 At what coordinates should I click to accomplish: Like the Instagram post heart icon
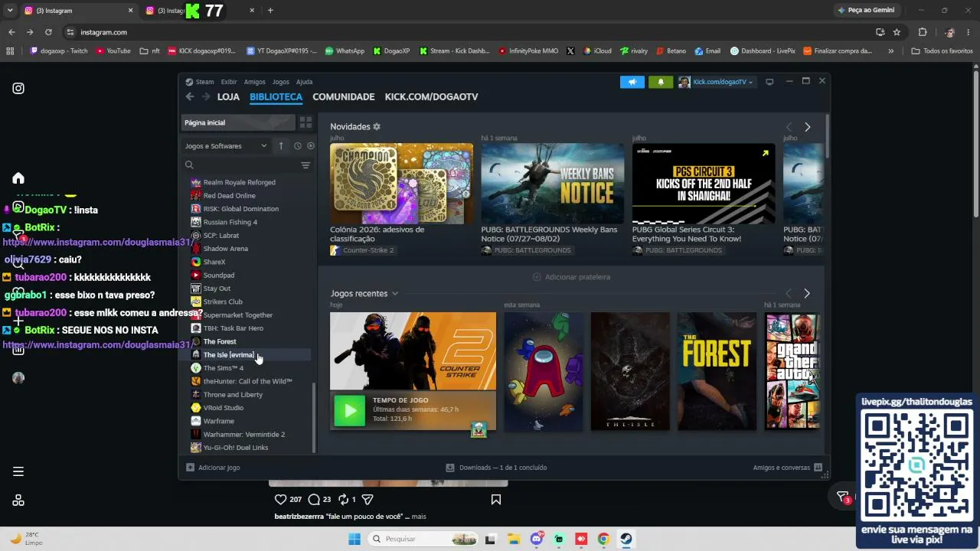point(280,499)
